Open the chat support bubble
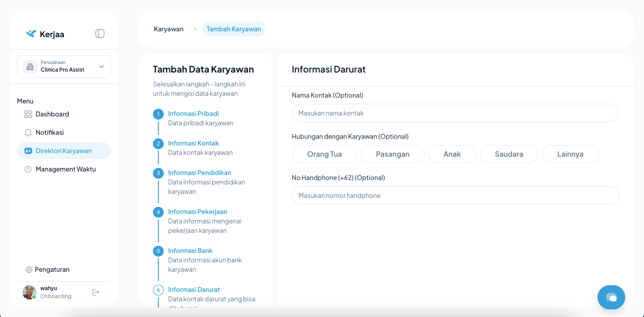Image resolution: width=644 pixels, height=317 pixels. click(x=611, y=297)
